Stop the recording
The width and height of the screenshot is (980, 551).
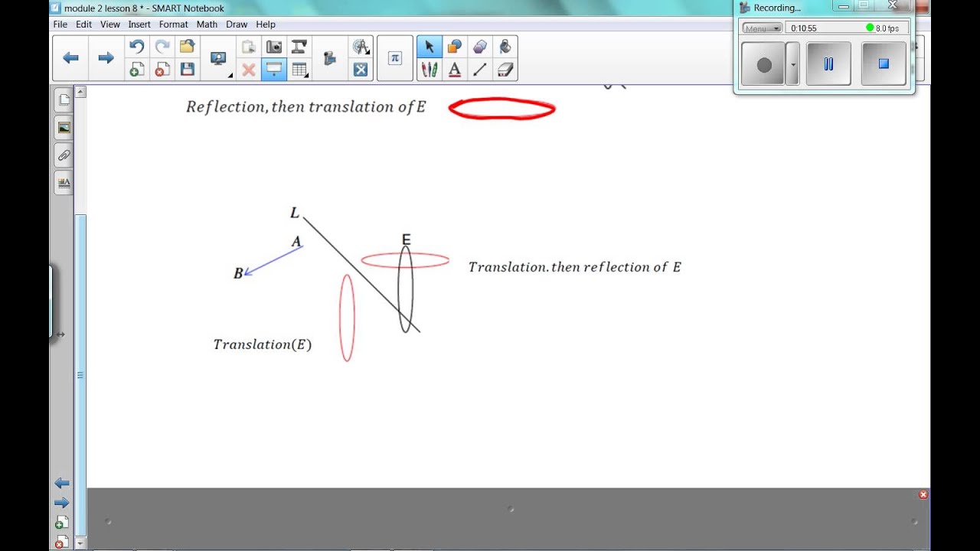click(884, 64)
